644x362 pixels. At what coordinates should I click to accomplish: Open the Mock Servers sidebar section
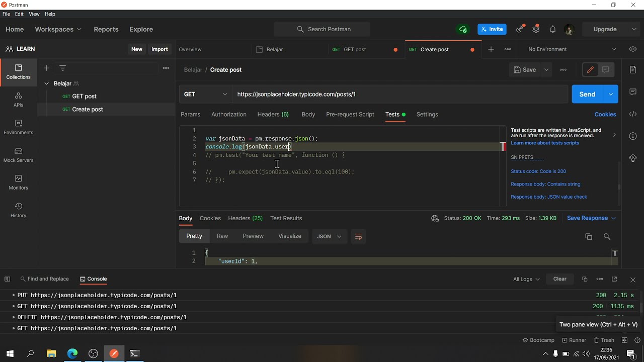[x=18, y=155]
